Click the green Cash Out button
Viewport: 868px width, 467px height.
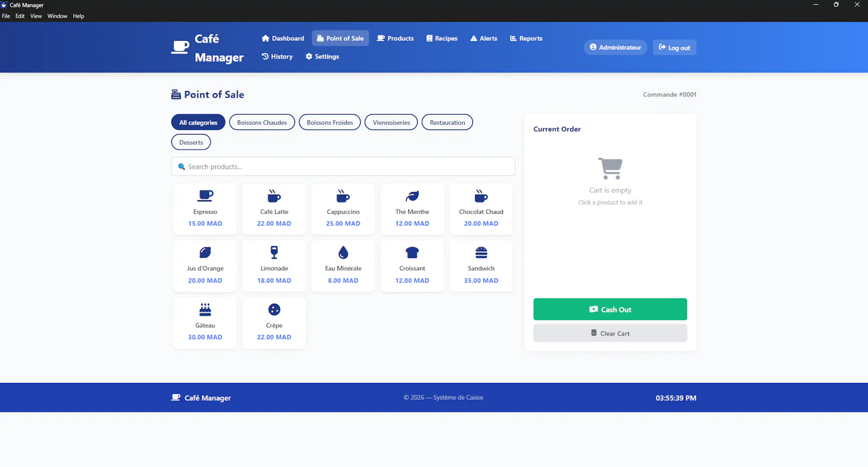(610, 309)
